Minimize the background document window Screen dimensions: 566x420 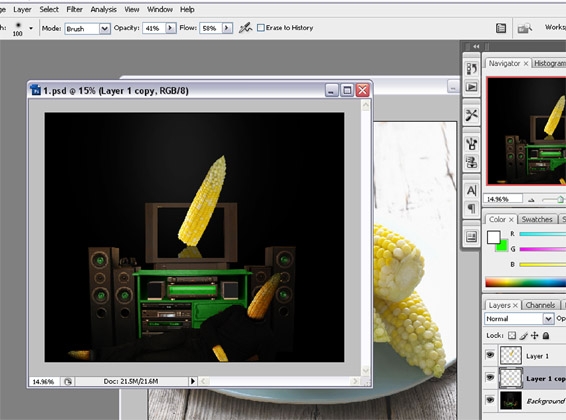[453, 87]
